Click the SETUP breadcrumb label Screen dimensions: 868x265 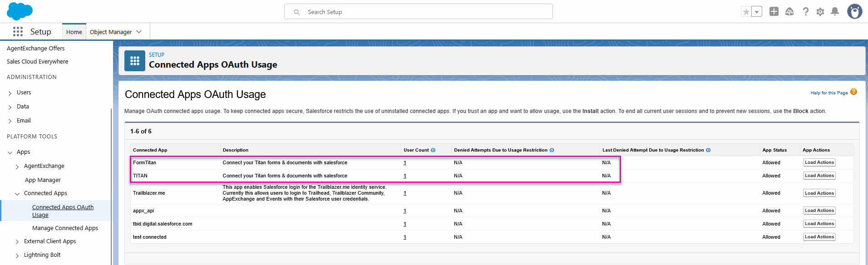157,55
